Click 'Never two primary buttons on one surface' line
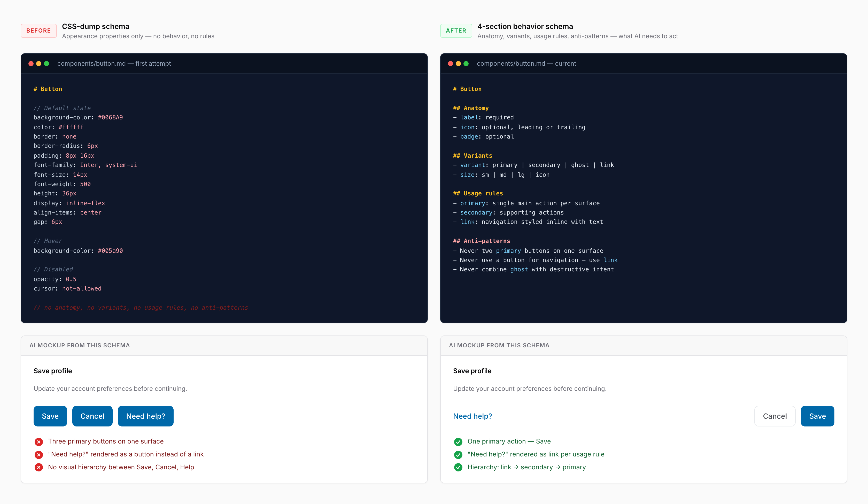 pos(528,251)
